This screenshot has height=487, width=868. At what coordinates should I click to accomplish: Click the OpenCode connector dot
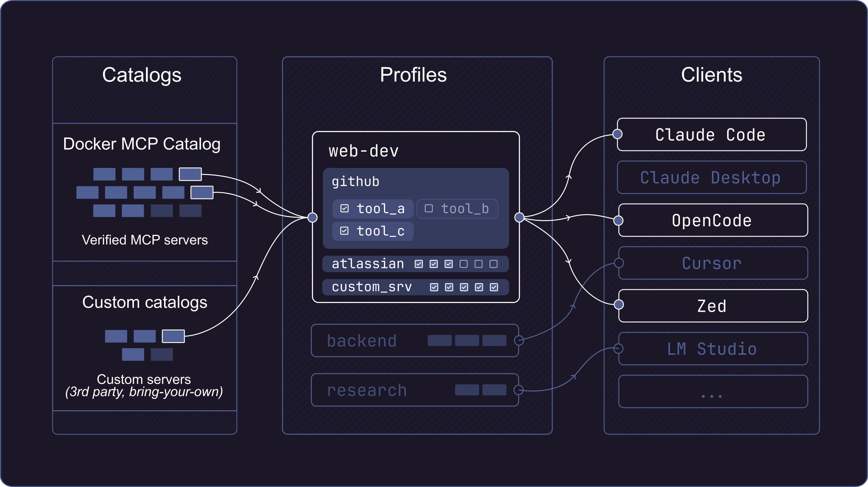(618, 221)
